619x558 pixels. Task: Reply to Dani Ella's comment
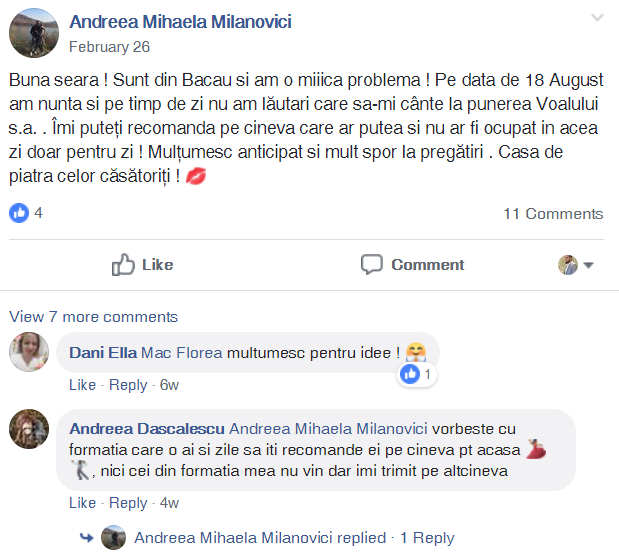(x=128, y=385)
